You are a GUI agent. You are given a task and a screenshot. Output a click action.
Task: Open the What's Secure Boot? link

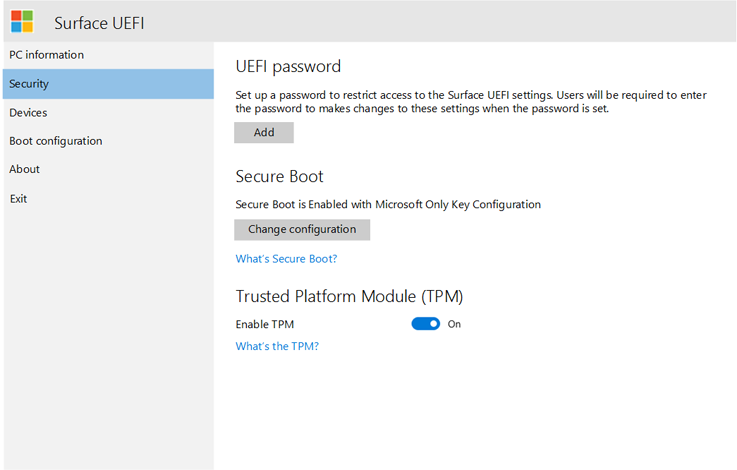286,259
